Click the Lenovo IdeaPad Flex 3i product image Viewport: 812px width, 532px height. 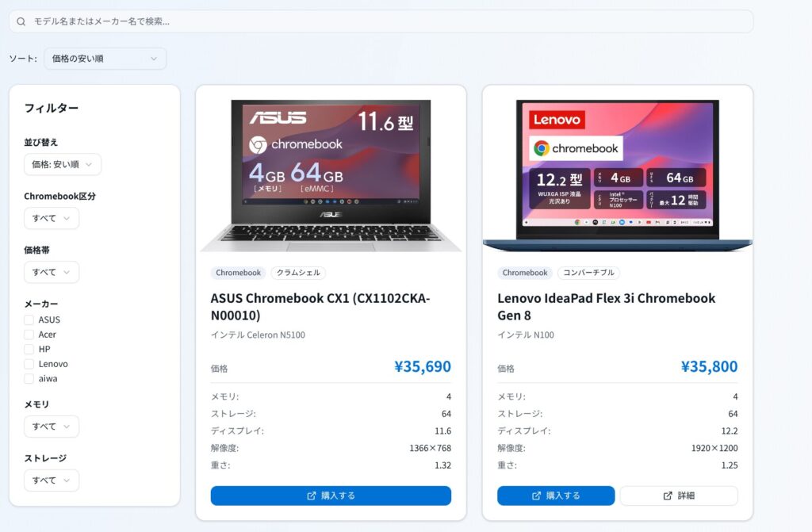617,170
